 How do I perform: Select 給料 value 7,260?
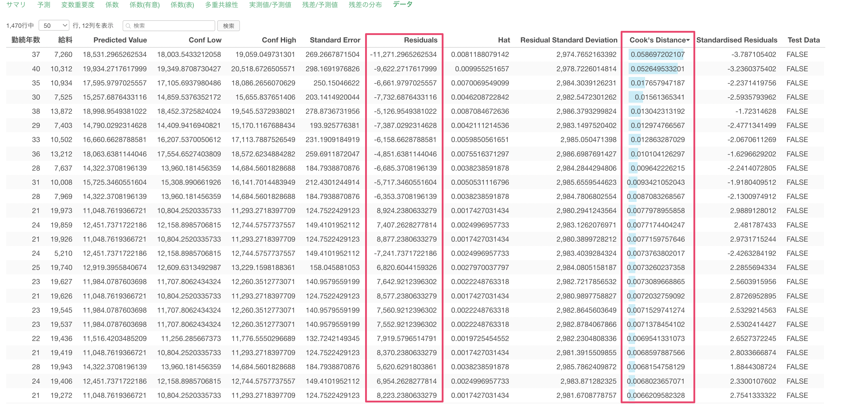[63, 54]
